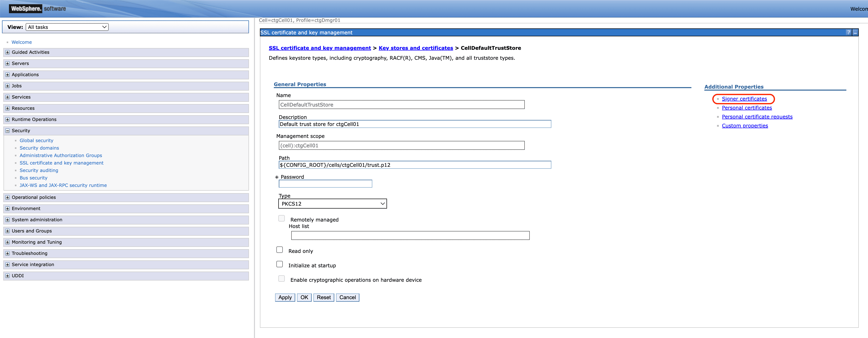868x338 pixels.
Task: Click the minimize portlet icon beside help
Action: pyautogui.click(x=855, y=32)
